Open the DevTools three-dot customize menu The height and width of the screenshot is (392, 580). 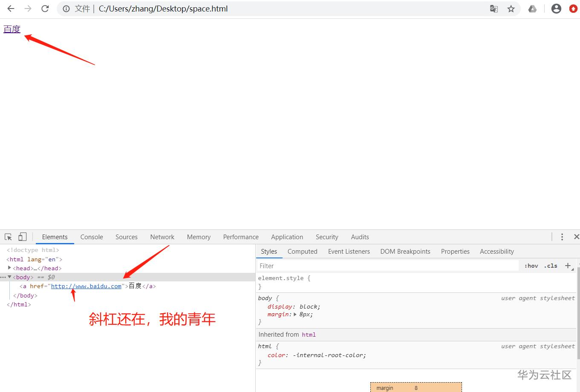click(x=562, y=237)
